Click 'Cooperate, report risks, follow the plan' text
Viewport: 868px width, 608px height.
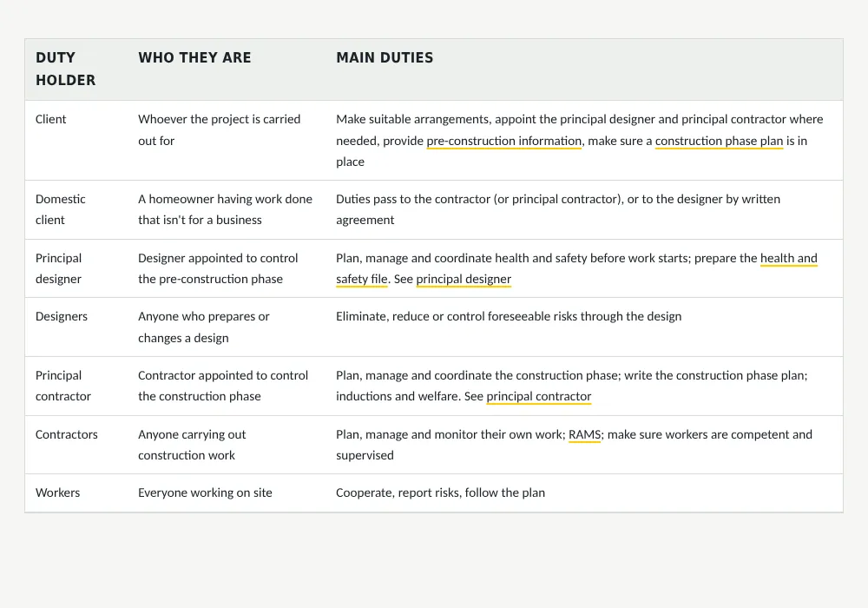(440, 492)
